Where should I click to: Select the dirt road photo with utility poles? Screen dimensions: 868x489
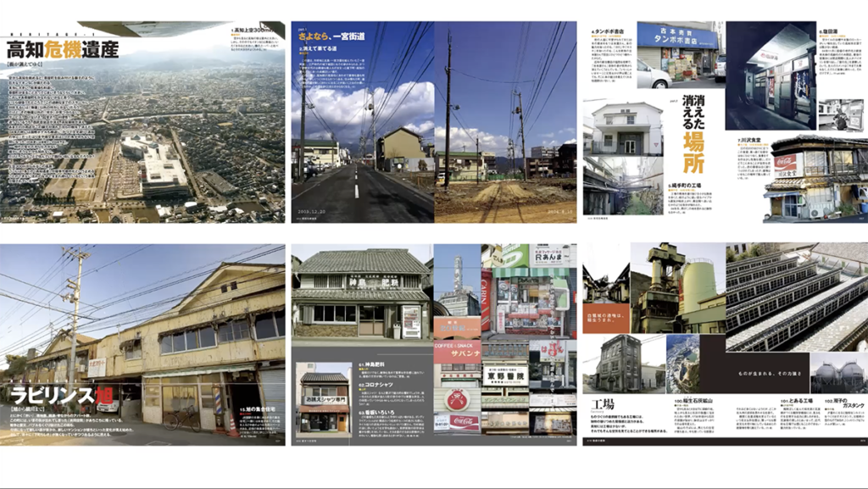(505, 144)
